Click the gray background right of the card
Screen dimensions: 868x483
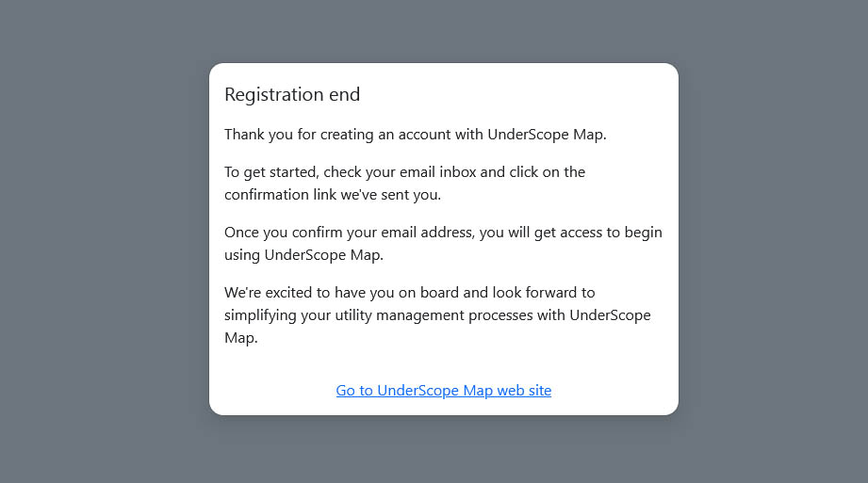coord(774,241)
